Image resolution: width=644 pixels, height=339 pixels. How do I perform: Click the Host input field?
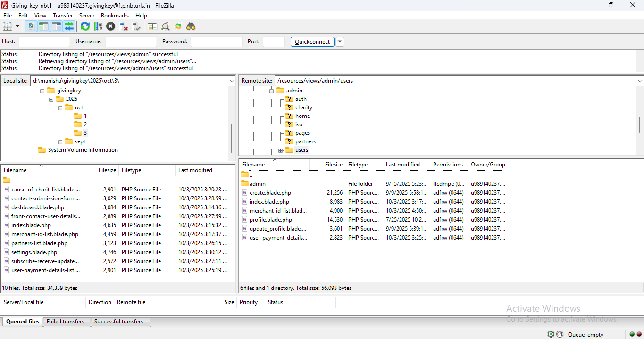tap(44, 41)
